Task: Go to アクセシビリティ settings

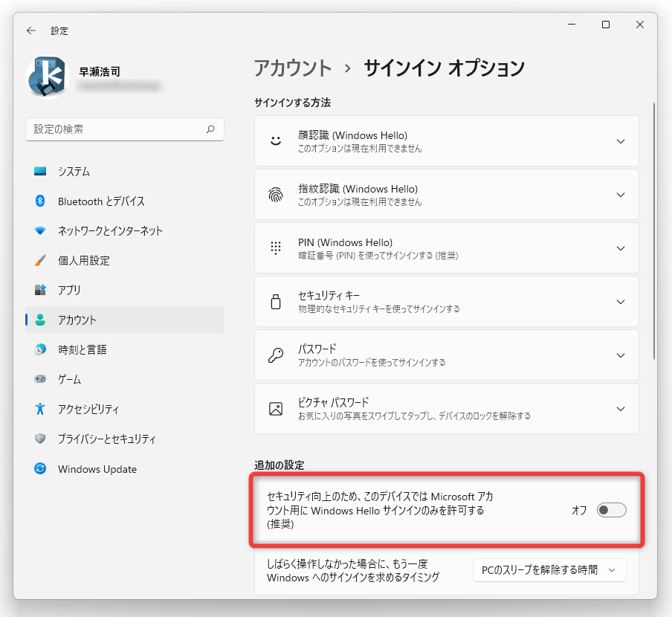Action: click(x=125, y=409)
